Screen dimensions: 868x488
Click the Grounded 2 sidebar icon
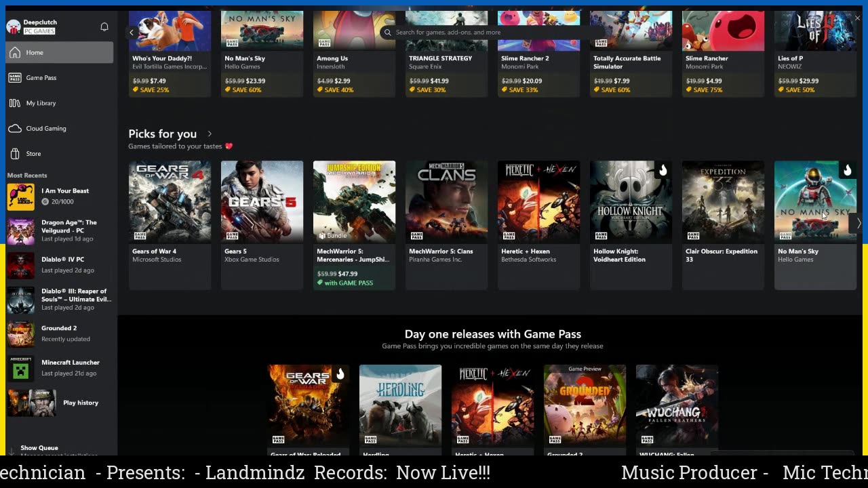click(21, 333)
